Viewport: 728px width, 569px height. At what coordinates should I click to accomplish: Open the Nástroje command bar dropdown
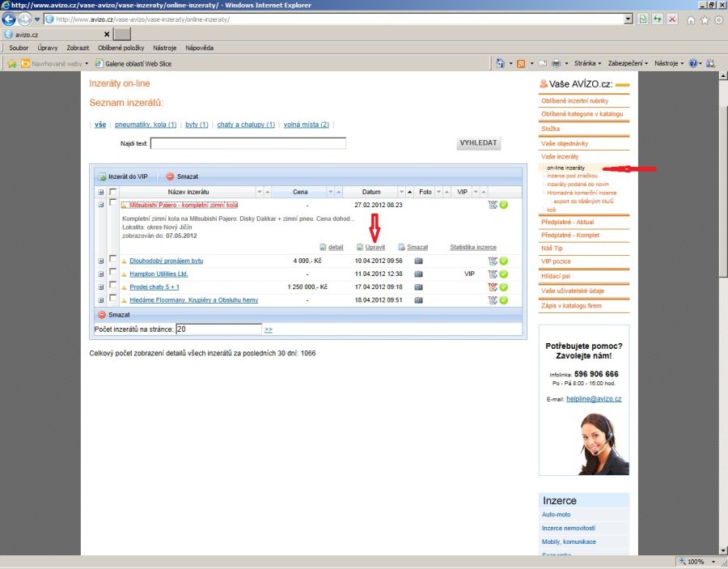669,63
